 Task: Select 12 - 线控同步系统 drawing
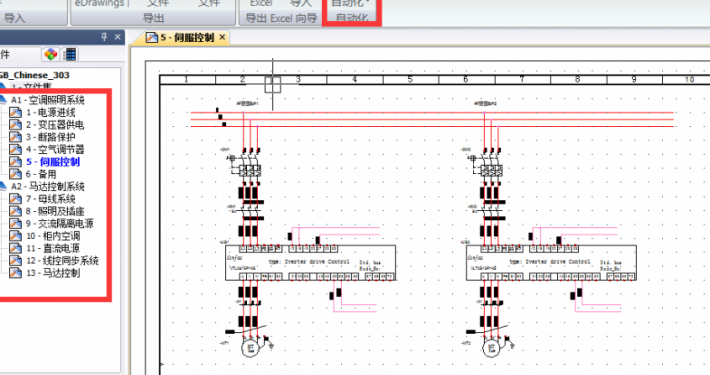click(x=62, y=261)
